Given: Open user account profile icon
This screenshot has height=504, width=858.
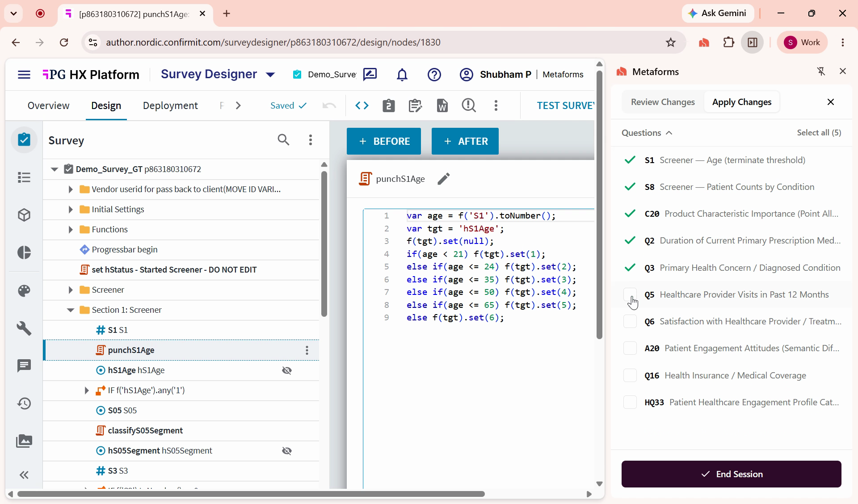Looking at the screenshot, I should 467,75.
